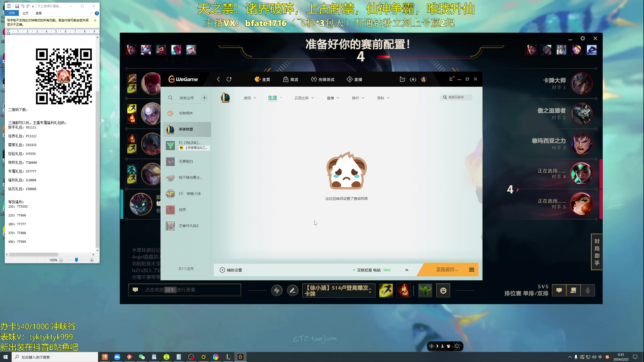
Task: Open the rune page edit pencil icon
Action: point(292,291)
